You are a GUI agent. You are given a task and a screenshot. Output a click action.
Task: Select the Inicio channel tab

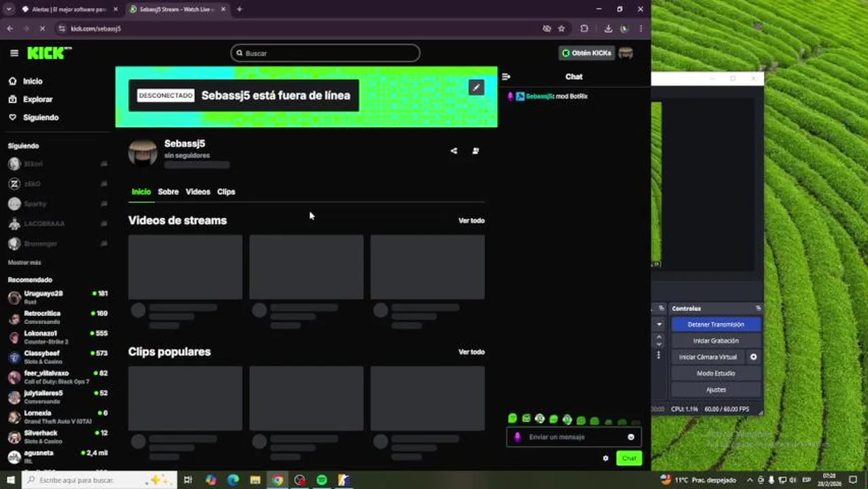[x=141, y=192]
